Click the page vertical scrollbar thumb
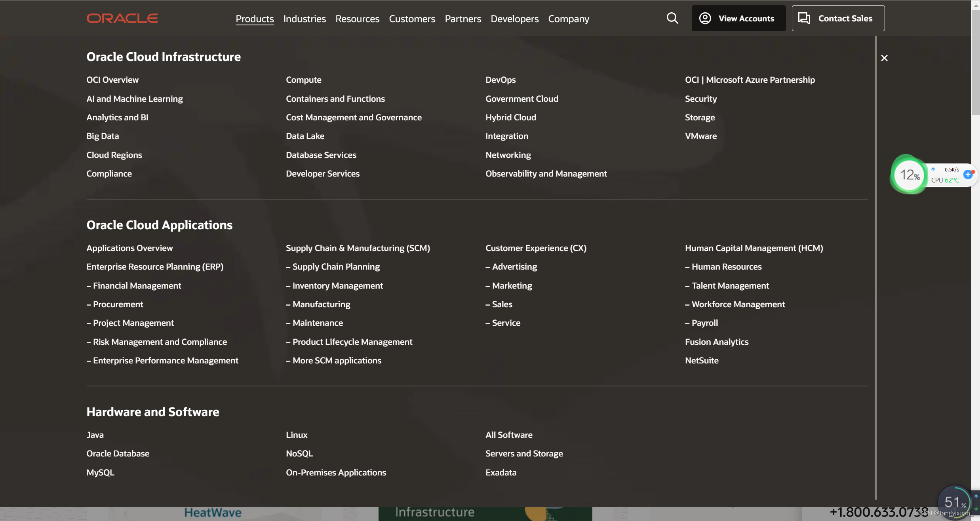The height and width of the screenshot is (521, 980). coord(975,63)
